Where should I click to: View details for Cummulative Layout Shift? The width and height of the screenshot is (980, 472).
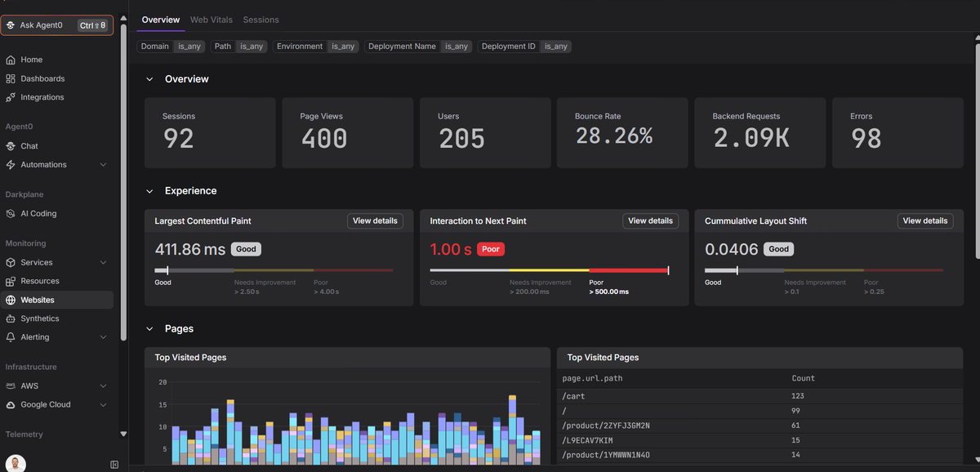tap(925, 221)
